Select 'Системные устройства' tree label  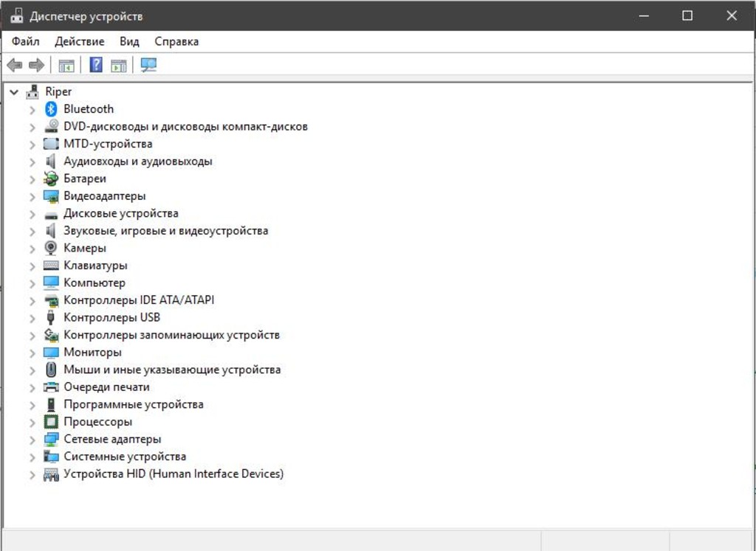point(125,456)
